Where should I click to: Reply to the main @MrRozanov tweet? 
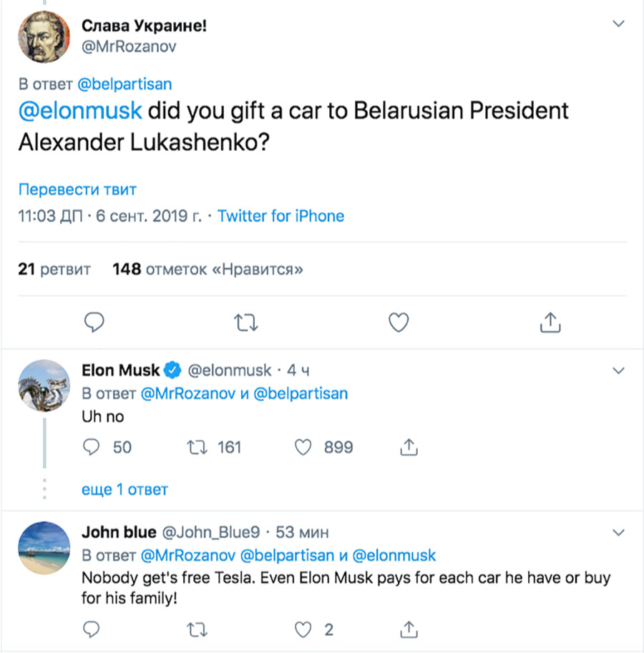coord(94,323)
